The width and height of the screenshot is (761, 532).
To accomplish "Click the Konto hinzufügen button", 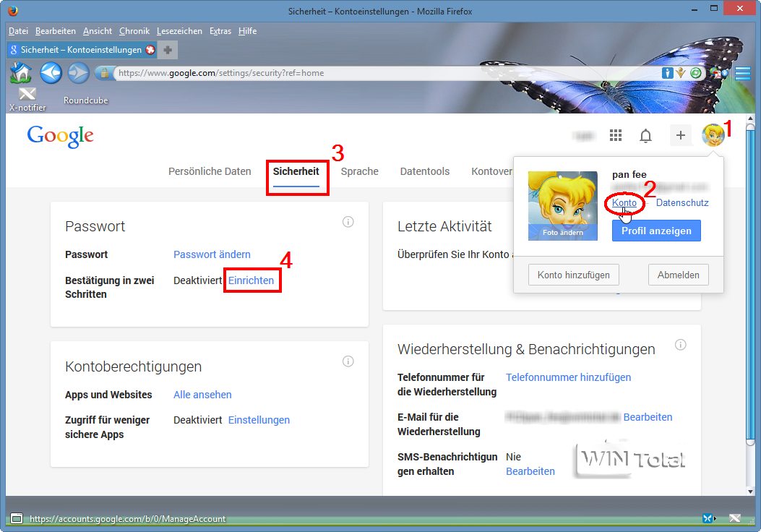I will coord(574,275).
